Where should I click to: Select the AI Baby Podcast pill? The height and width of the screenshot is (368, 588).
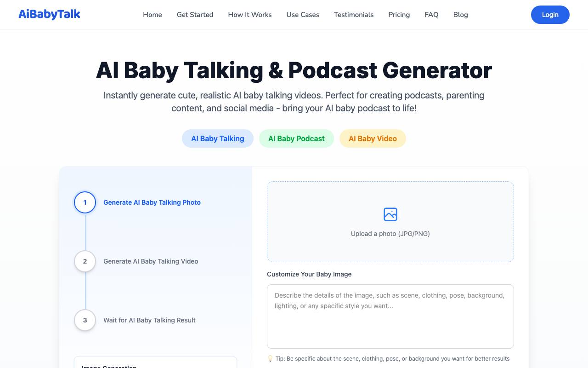pos(296,138)
